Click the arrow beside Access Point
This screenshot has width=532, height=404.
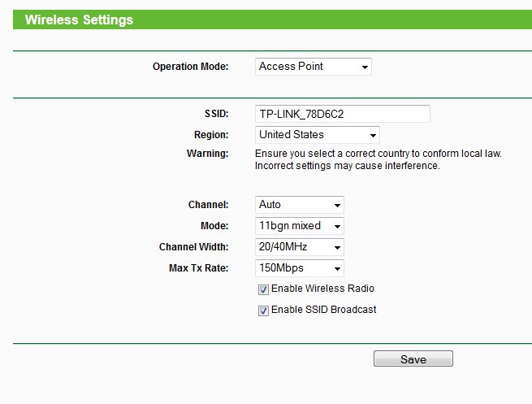click(365, 67)
